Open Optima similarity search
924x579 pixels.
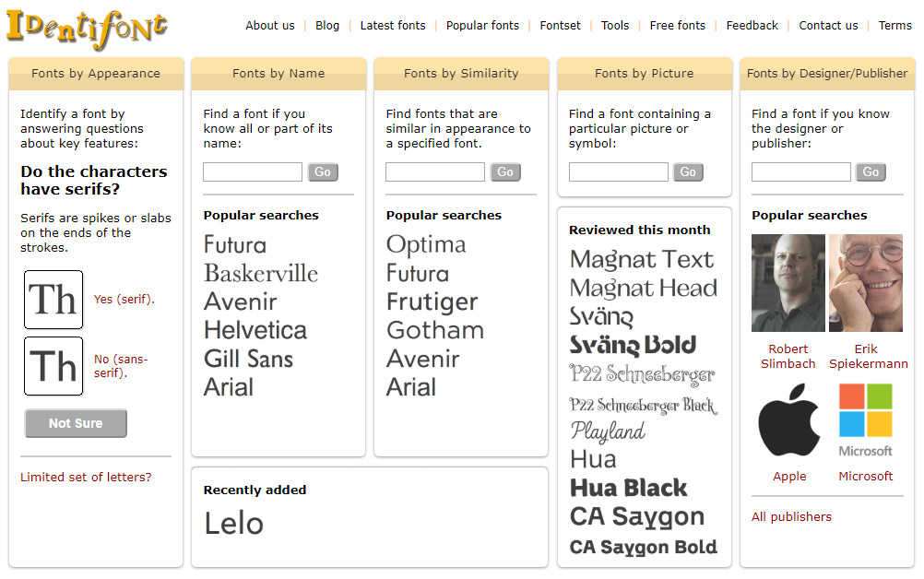coord(426,244)
